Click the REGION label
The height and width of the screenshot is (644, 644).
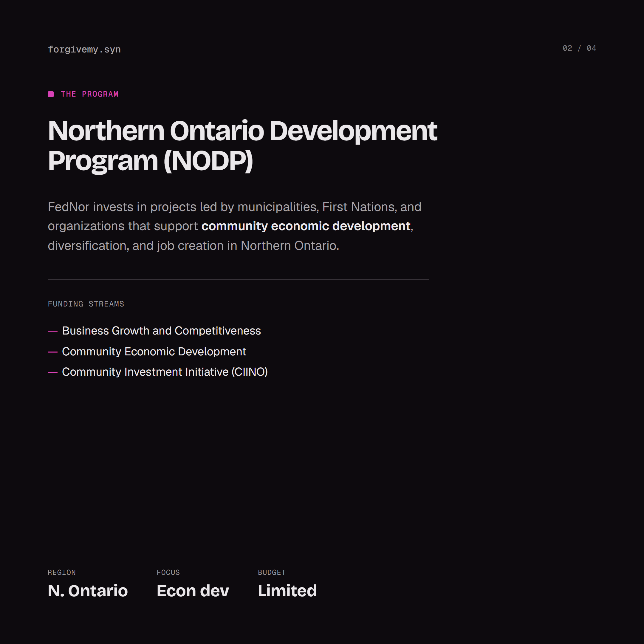point(62,572)
